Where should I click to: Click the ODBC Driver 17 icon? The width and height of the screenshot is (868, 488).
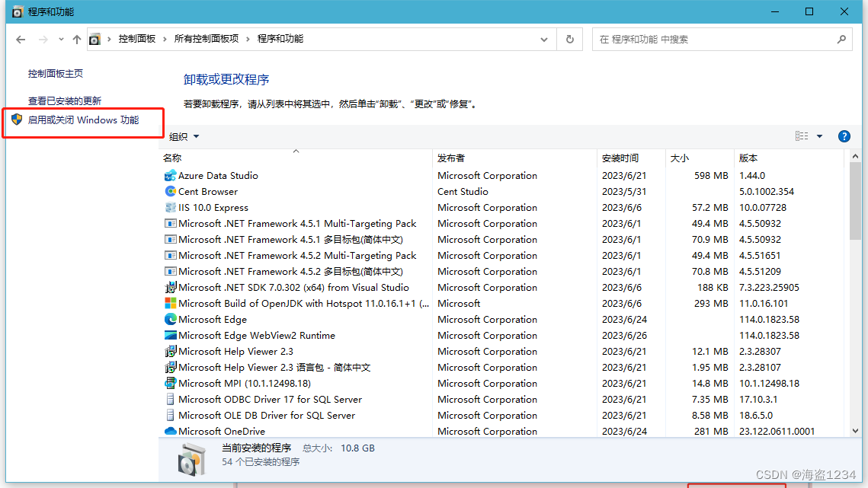[171, 400]
